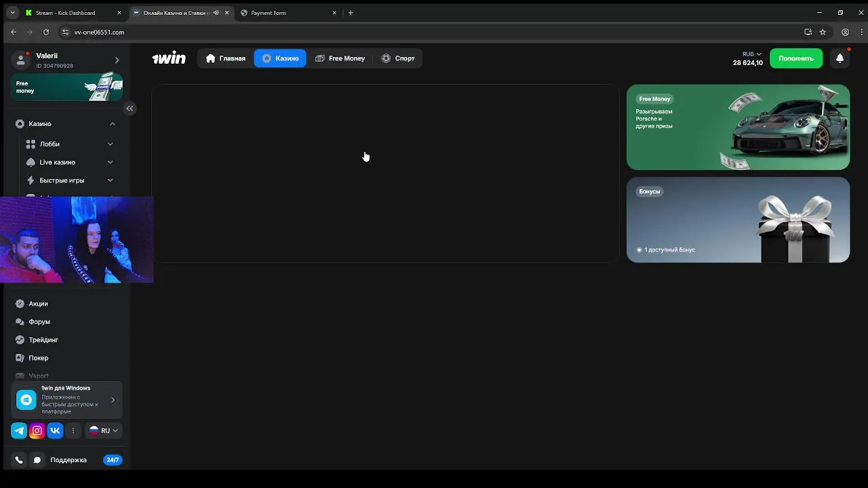The width and height of the screenshot is (868, 488).
Task: Show more social links via three dots
Action: point(73,430)
